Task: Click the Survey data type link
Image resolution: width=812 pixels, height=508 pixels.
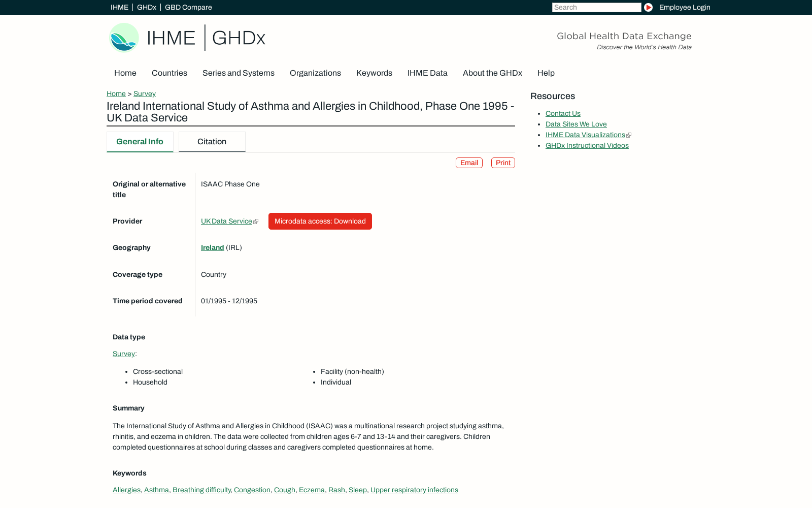Action: pos(124,354)
